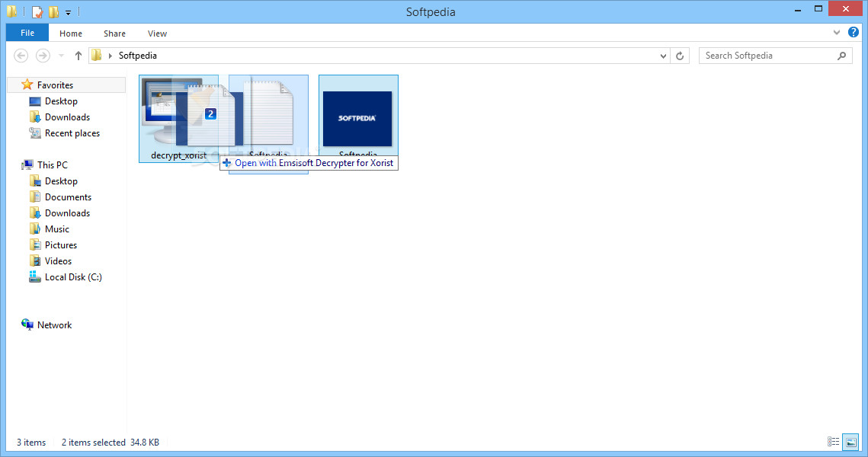Screen dimensions: 868x457
Task: Switch to Large icons view in status bar
Action: click(x=850, y=442)
